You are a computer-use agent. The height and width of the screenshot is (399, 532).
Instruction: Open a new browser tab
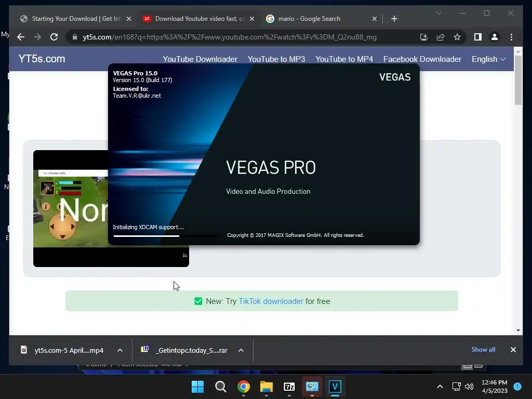pos(394,19)
